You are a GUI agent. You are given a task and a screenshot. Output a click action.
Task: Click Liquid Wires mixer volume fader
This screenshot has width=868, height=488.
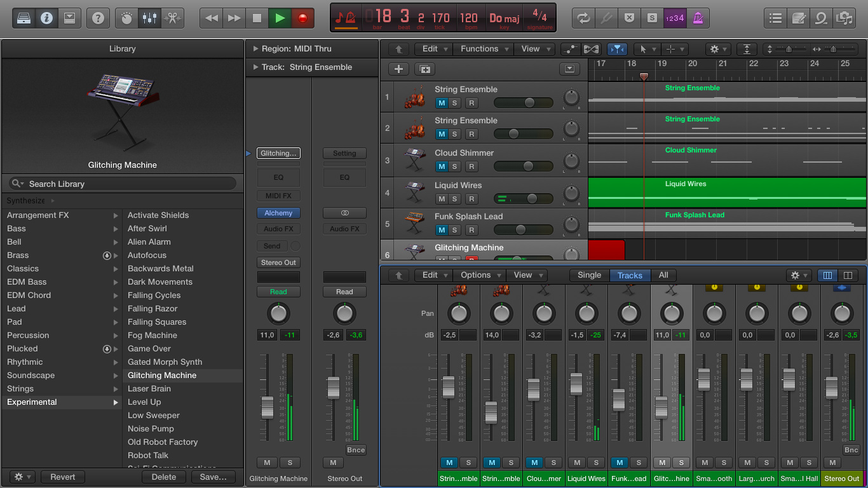tap(576, 383)
